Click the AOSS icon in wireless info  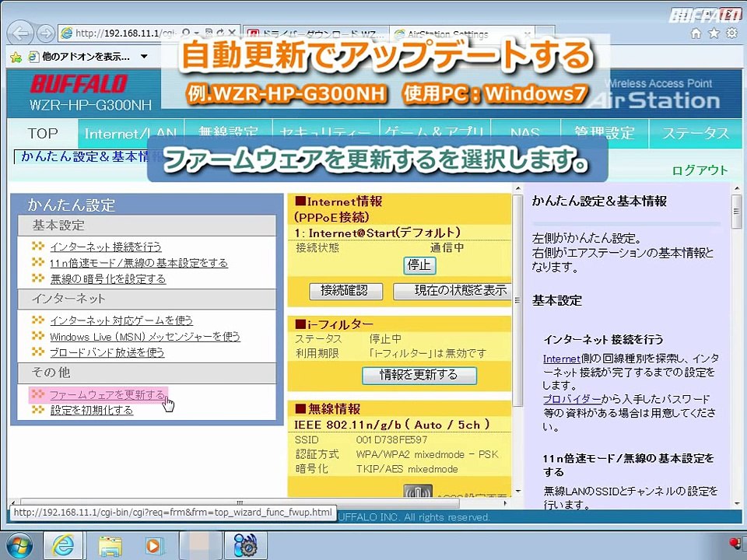coord(418,491)
